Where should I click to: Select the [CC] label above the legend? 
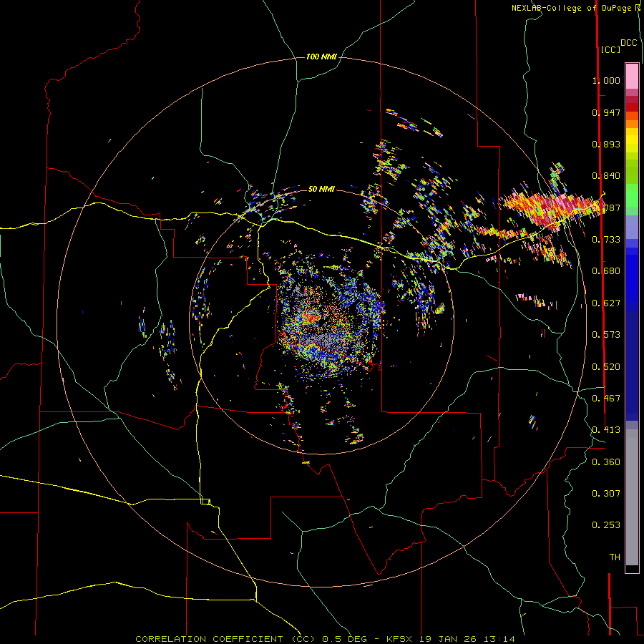[610, 49]
